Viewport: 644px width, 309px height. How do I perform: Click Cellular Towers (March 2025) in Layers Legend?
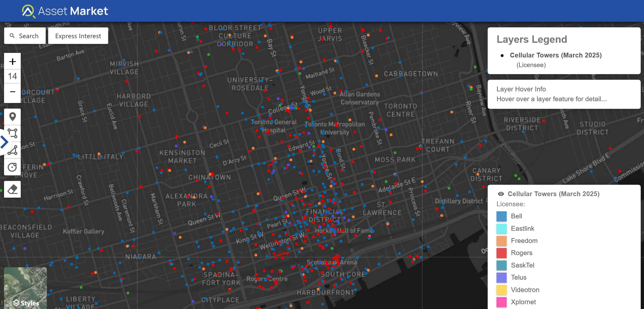click(x=555, y=55)
